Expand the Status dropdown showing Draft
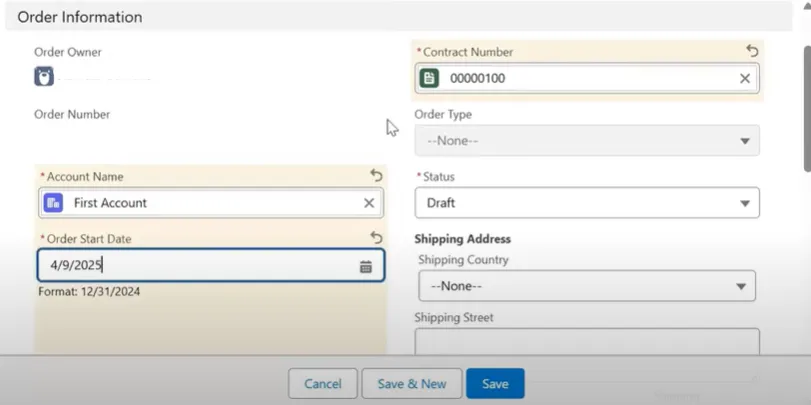Viewport: 811px width, 405px height. pyautogui.click(x=586, y=203)
